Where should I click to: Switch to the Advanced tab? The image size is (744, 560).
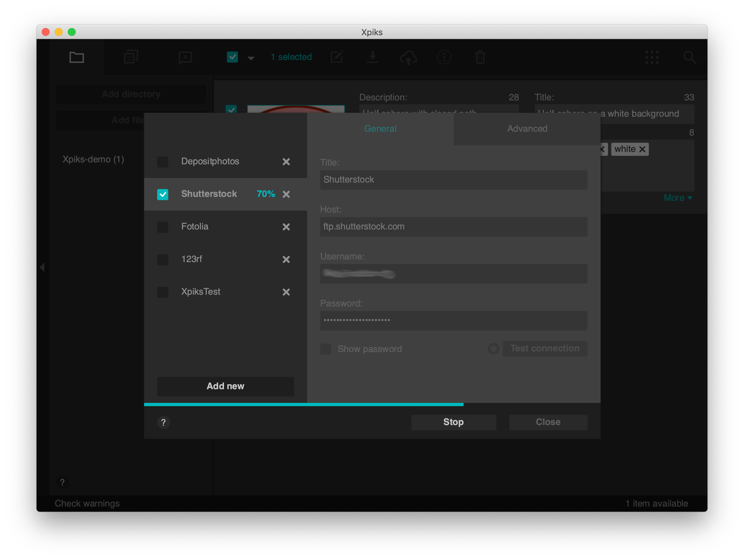tap(527, 129)
